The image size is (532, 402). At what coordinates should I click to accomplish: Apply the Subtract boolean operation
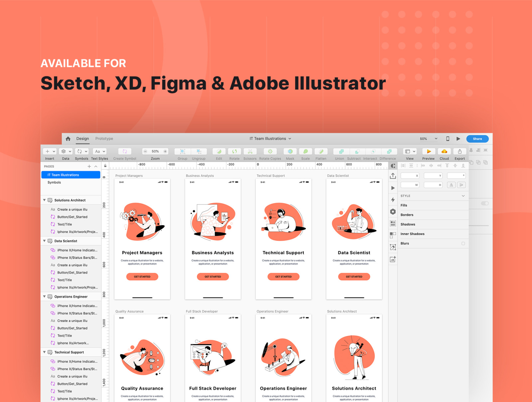[x=357, y=151]
